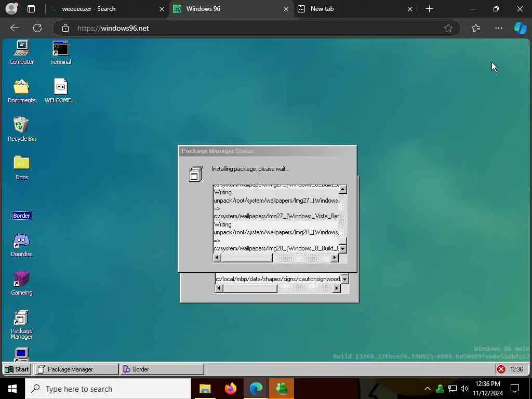The image size is (532, 399).
Task: Go back with the browser back arrow
Action: pos(15,28)
